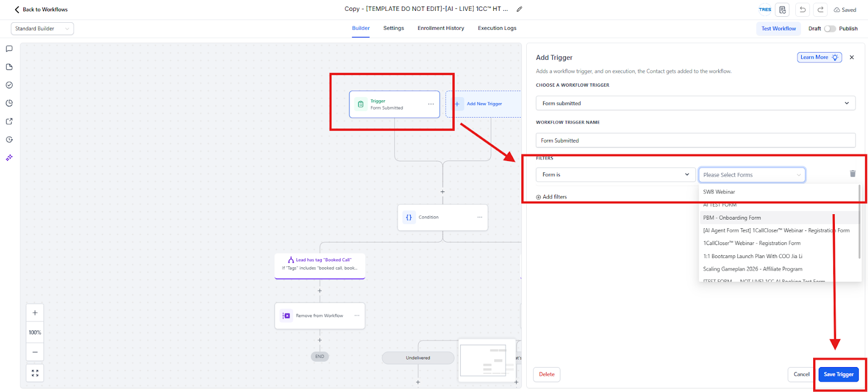The height and width of the screenshot is (392, 868).
Task: Click the 100% zoom level indicator
Action: 35,332
